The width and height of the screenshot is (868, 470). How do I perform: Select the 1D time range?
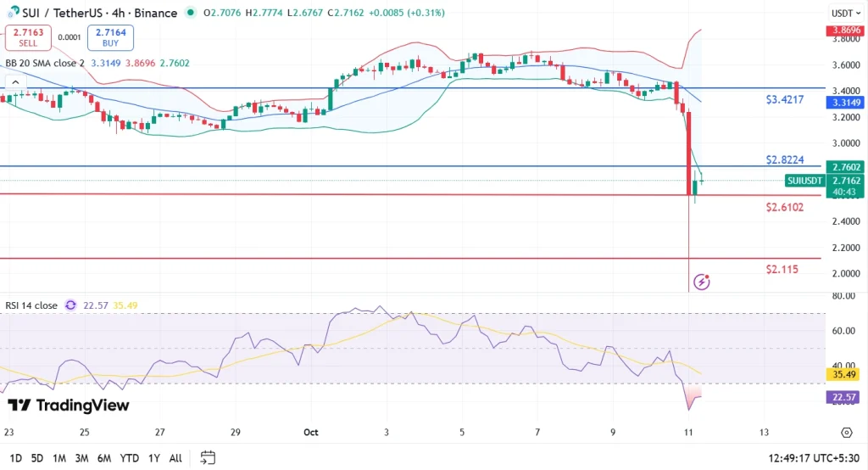click(x=15, y=458)
